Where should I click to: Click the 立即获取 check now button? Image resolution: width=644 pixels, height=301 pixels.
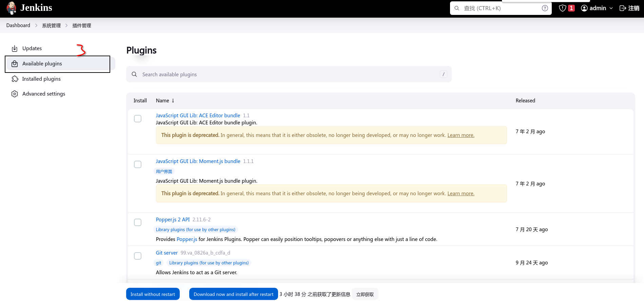point(365,294)
